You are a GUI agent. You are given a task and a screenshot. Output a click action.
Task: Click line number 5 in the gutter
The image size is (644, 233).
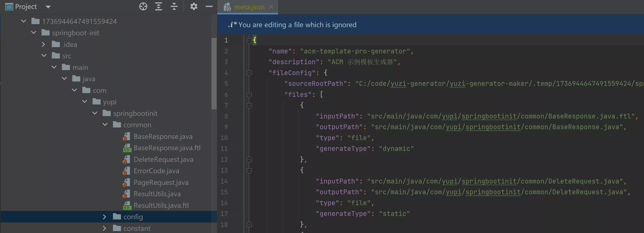(x=226, y=84)
